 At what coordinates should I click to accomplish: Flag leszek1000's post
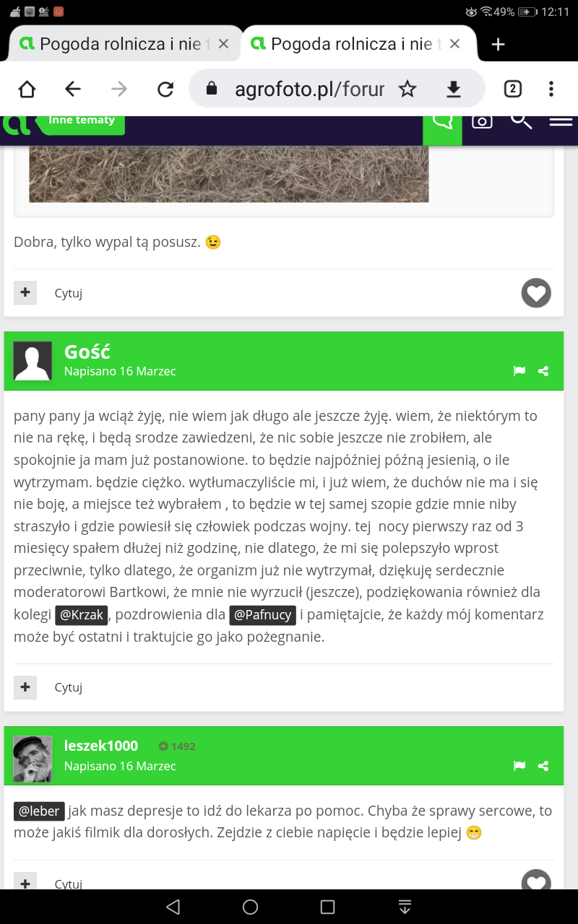click(519, 766)
